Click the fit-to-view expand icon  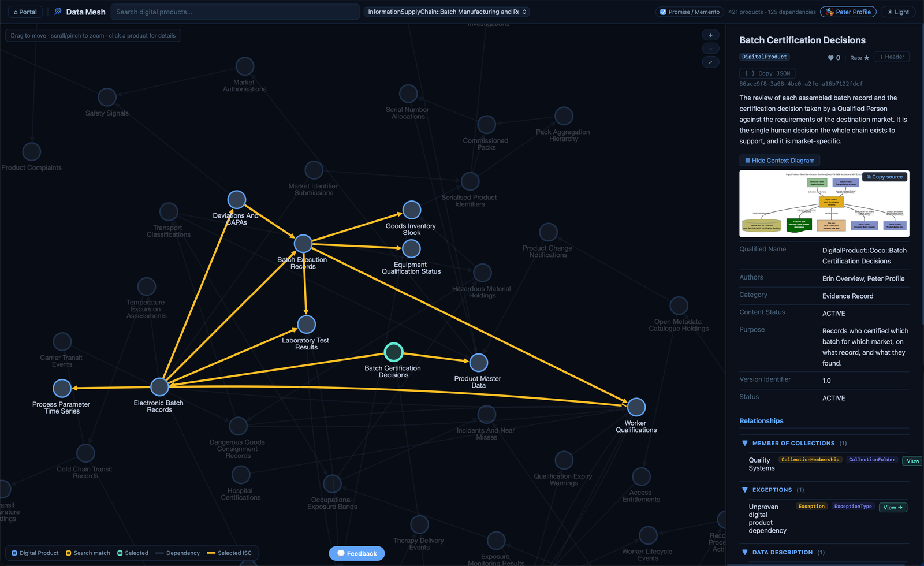pos(710,62)
